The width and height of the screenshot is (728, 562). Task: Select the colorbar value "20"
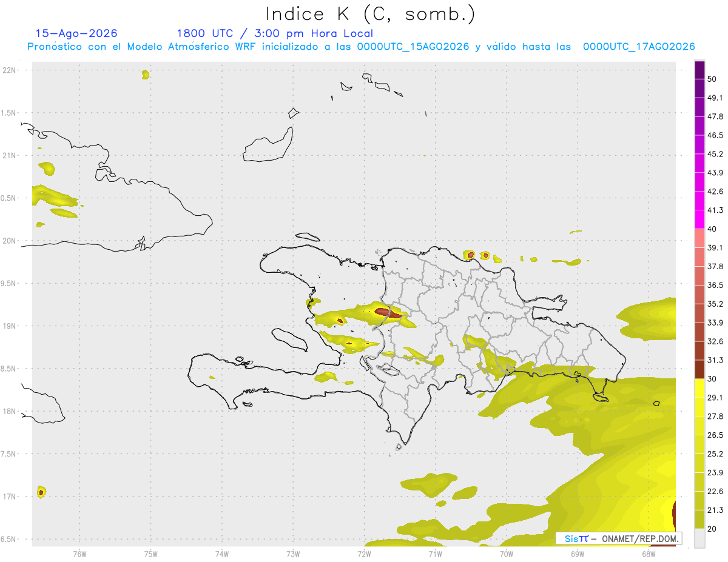[712, 529]
